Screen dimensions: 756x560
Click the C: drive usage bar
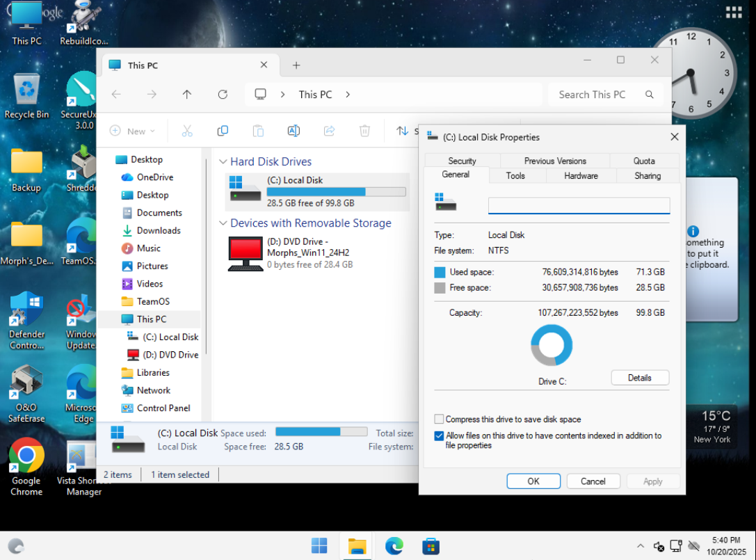click(x=316, y=192)
